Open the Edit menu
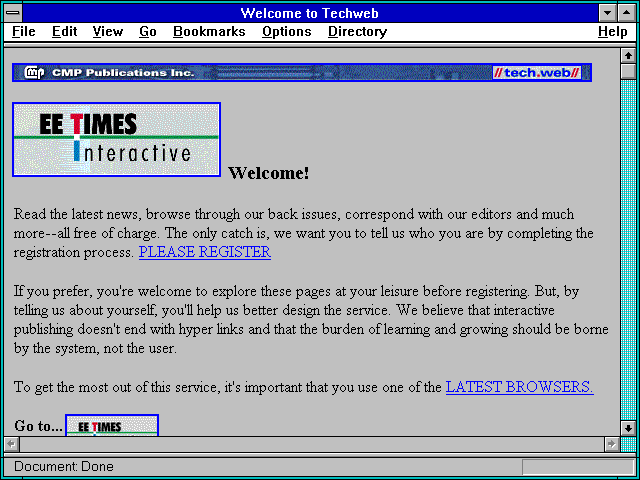The width and height of the screenshot is (640, 480). tap(64, 31)
